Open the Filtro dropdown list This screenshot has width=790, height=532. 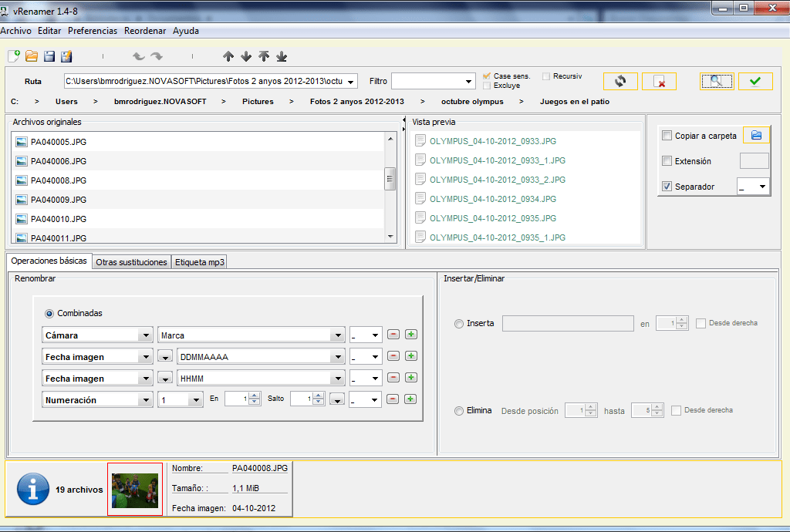[470, 82]
